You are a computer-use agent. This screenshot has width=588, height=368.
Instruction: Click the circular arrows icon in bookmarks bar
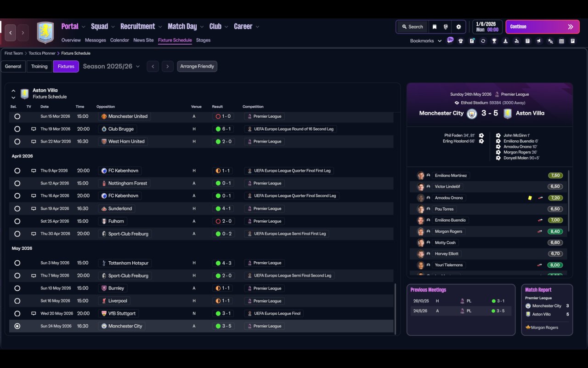[x=483, y=41]
